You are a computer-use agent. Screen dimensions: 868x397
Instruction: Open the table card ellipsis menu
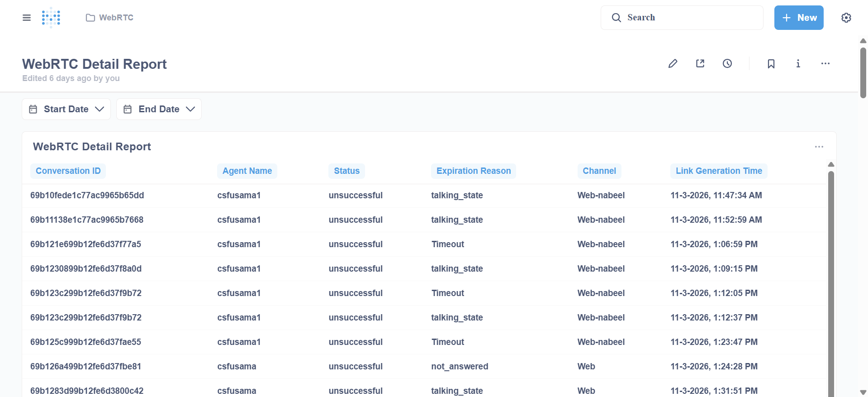pyautogui.click(x=819, y=147)
